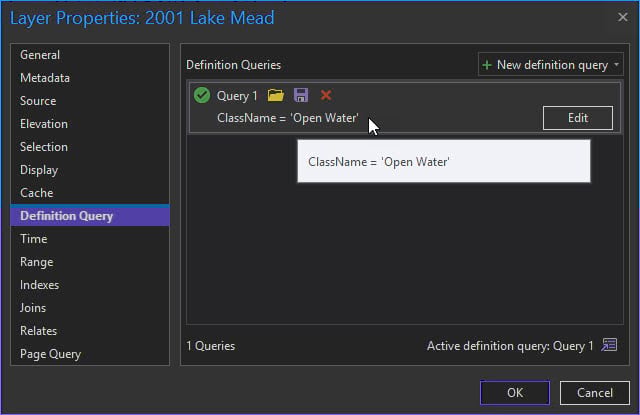The width and height of the screenshot is (640, 415).
Task: Load query from file folder icon
Action: (x=276, y=96)
